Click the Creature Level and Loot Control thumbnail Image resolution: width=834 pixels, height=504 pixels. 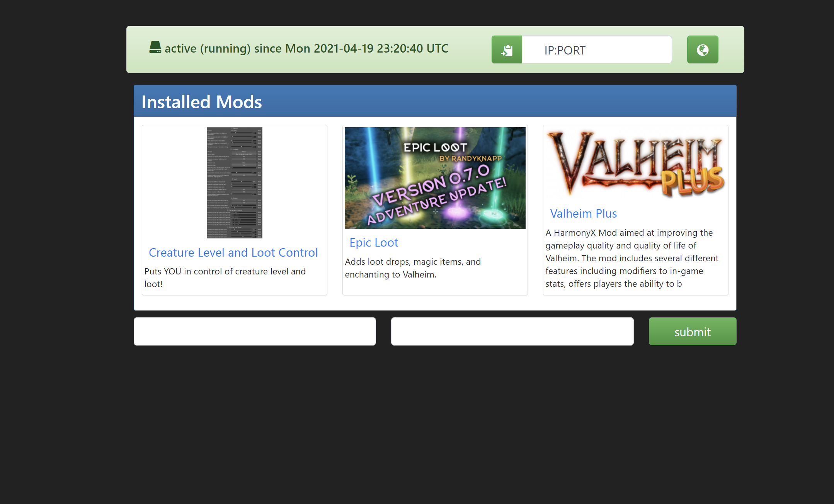click(x=234, y=182)
